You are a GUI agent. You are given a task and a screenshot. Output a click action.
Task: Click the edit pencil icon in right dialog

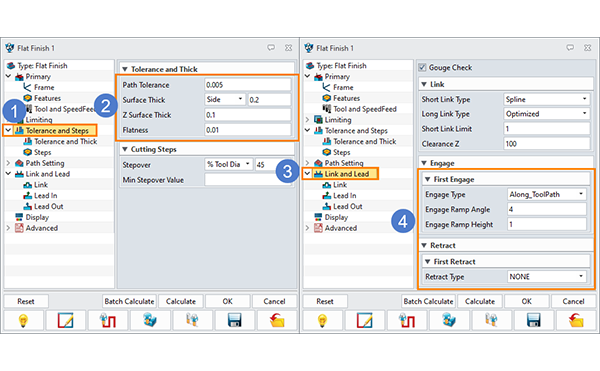[x=365, y=321]
